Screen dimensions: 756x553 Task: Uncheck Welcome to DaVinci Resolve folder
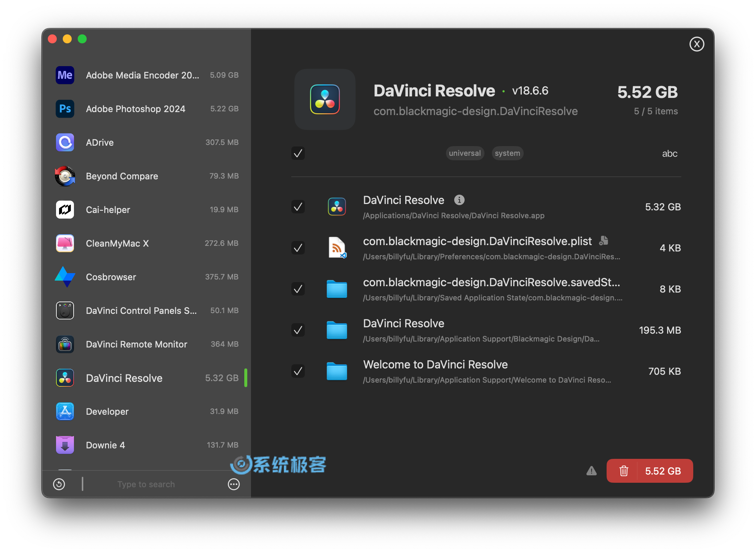pyautogui.click(x=298, y=371)
